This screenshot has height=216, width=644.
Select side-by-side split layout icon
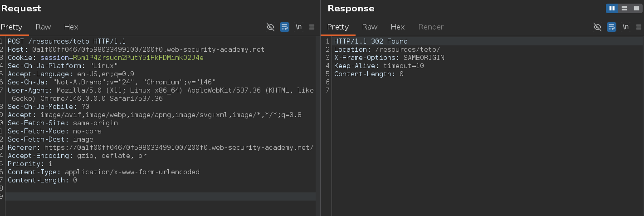pos(612,8)
